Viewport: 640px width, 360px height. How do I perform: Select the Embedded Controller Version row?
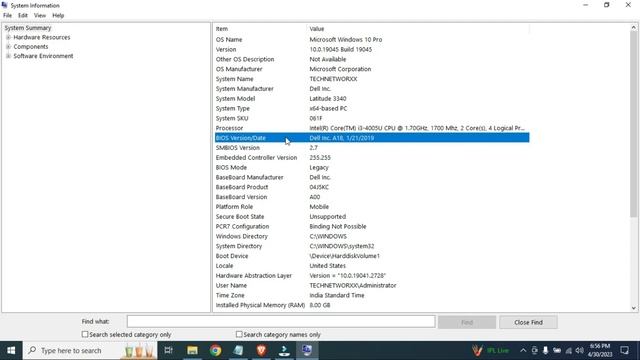372,157
